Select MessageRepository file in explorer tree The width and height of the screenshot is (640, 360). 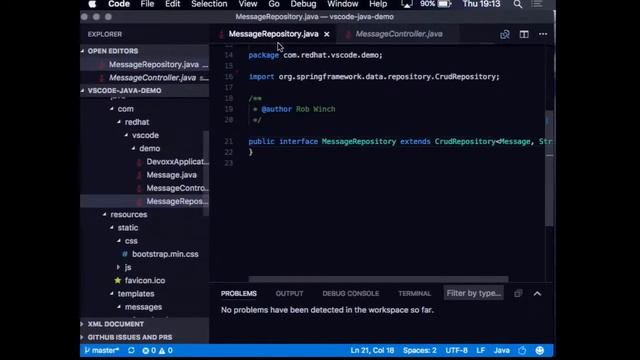177,201
